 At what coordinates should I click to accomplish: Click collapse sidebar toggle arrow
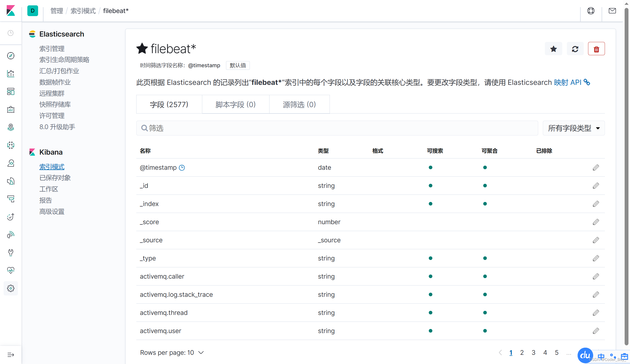[x=11, y=355]
